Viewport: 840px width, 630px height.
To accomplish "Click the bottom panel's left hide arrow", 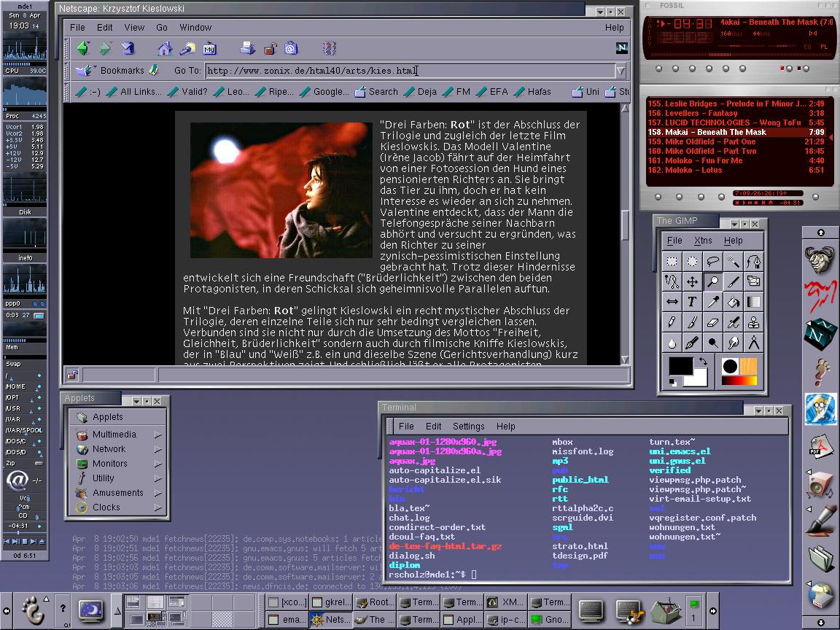I will click(7, 611).
